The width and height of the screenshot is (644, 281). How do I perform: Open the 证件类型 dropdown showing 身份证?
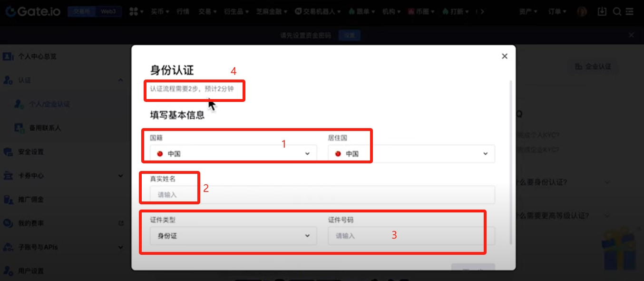click(x=234, y=236)
